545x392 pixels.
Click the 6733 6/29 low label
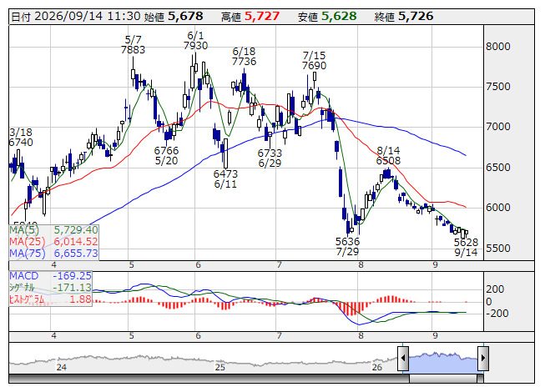[x=270, y=158]
